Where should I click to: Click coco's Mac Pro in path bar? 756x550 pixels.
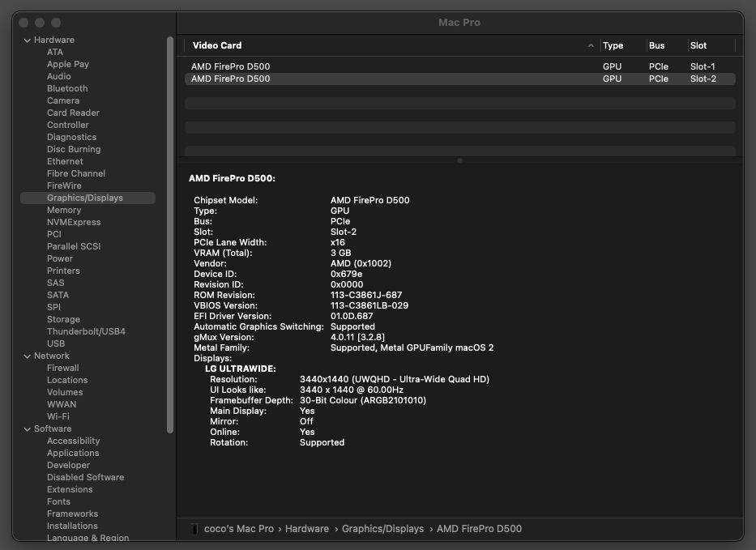click(239, 529)
